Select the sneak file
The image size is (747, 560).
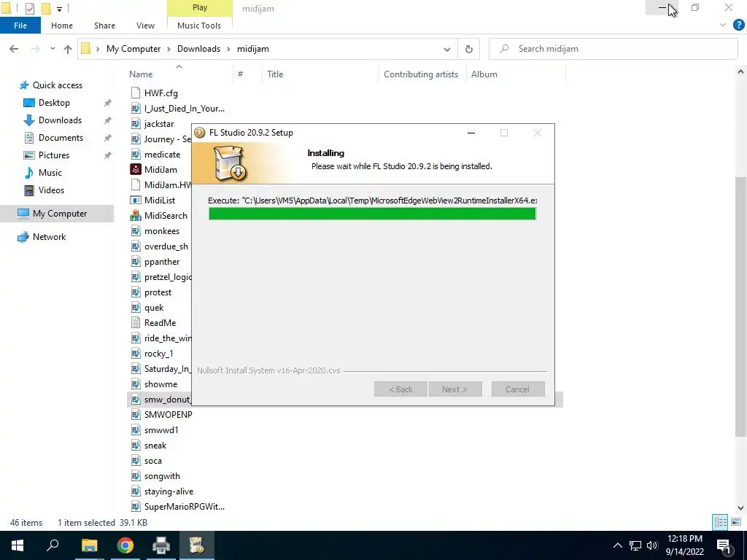(x=155, y=446)
